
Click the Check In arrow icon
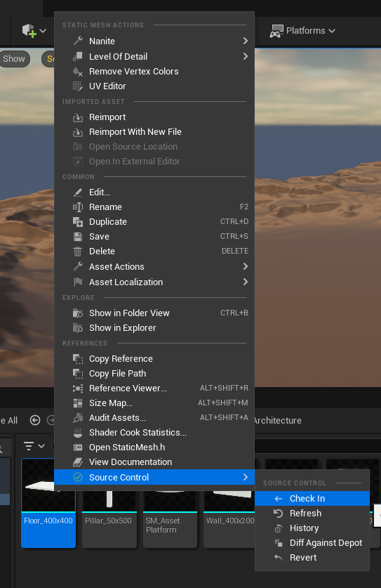pyautogui.click(x=279, y=499)
